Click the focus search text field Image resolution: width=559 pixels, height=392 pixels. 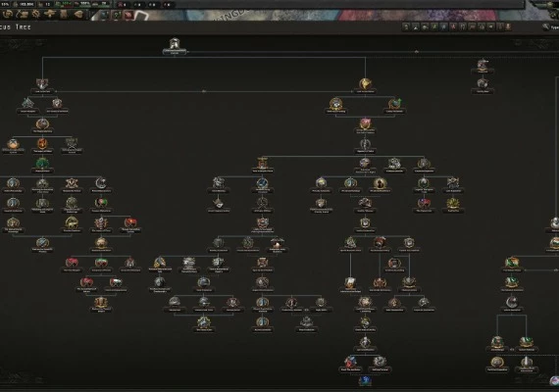click(x=555, y=27)
